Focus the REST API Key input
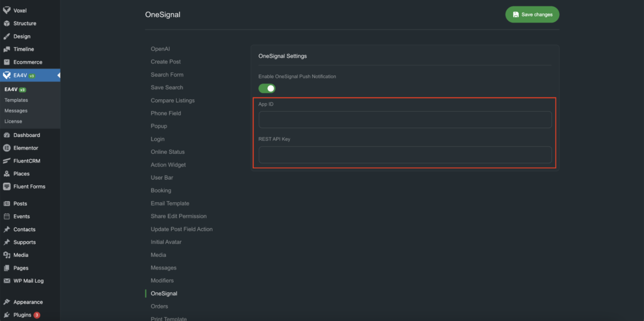The width and height of the screenshot is (644, 321). pyautogui.click(x=405, y=155)
